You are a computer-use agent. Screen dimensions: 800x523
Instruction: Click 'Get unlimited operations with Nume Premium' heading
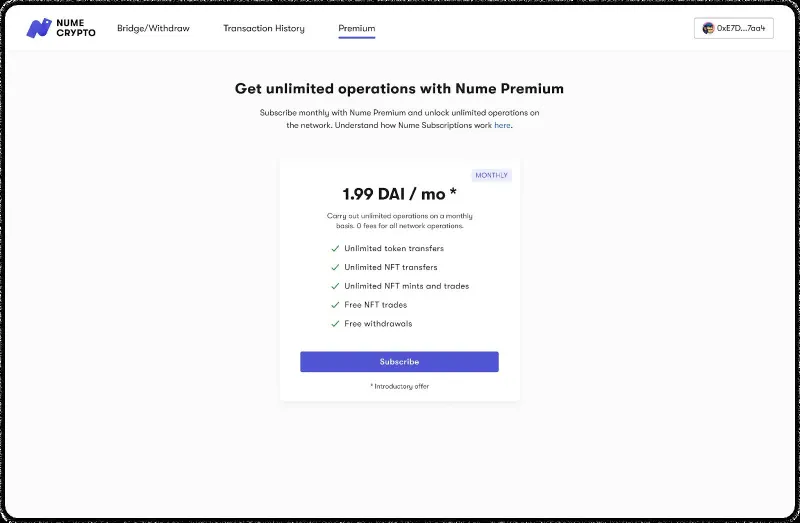click(x=399, y=89)
